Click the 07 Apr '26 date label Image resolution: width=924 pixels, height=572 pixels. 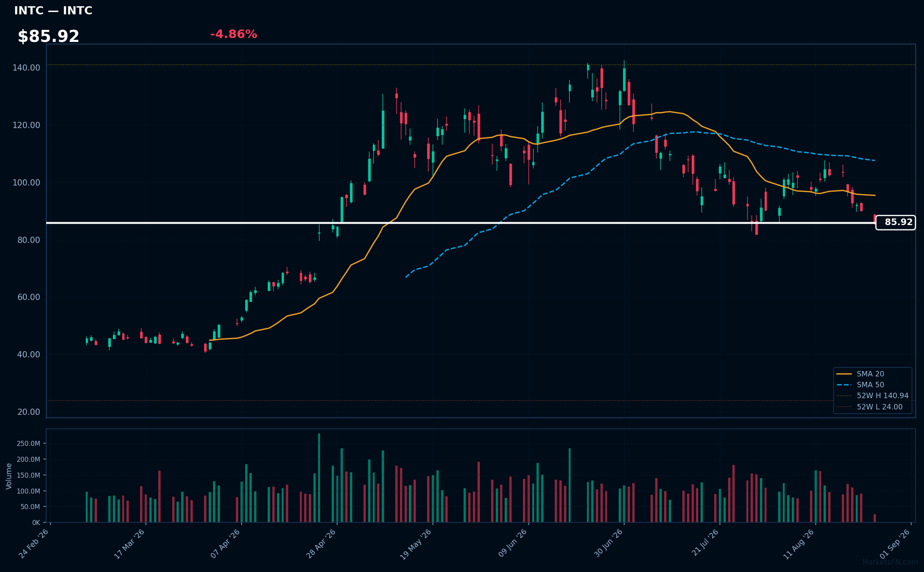point(225,544)
